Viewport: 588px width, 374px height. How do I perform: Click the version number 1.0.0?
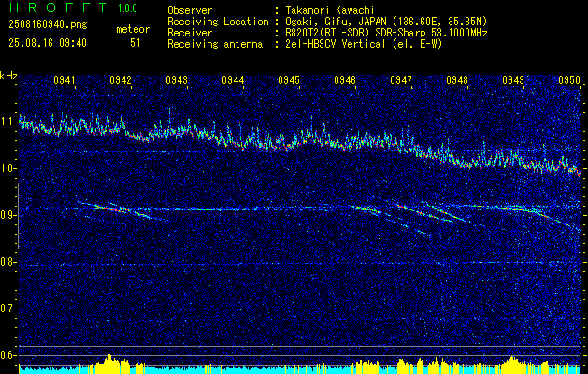pyautogui.click(x=127, y=7)
